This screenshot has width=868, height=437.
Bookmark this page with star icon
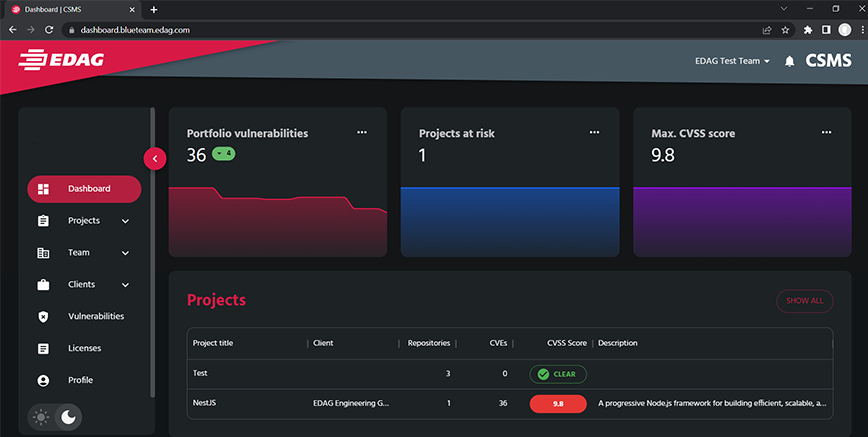pyautogui.click(x=785, y=30)
